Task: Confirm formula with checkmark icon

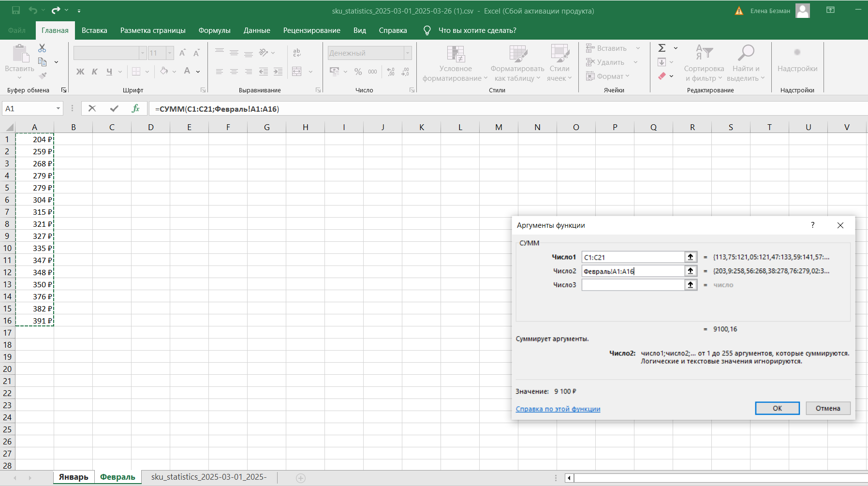Action: tap(114, 108)
